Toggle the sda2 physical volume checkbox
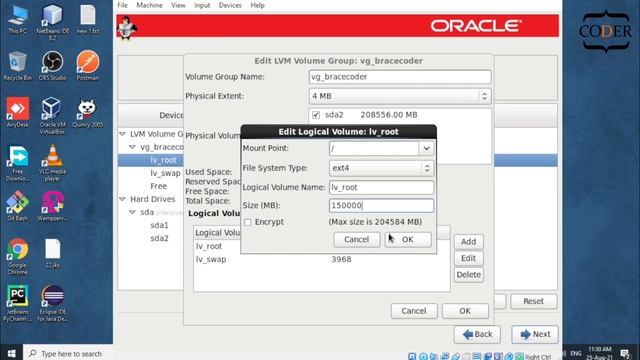Image resolution: width=640 pixels, height=360 pixels. coord(316,115)
